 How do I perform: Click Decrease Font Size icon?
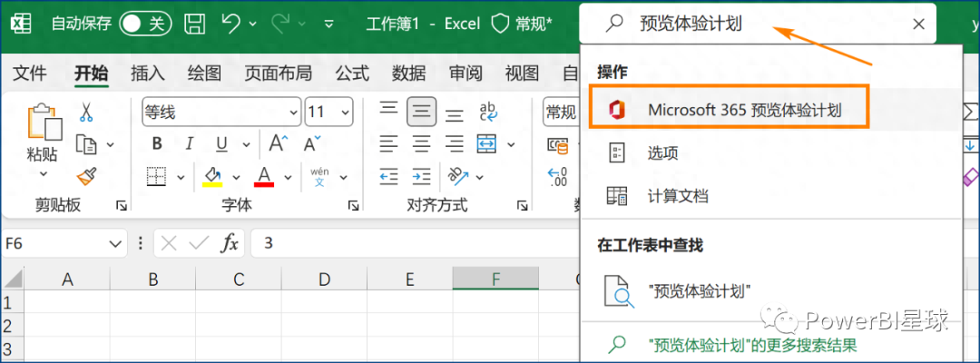click(x=312, y=143)
